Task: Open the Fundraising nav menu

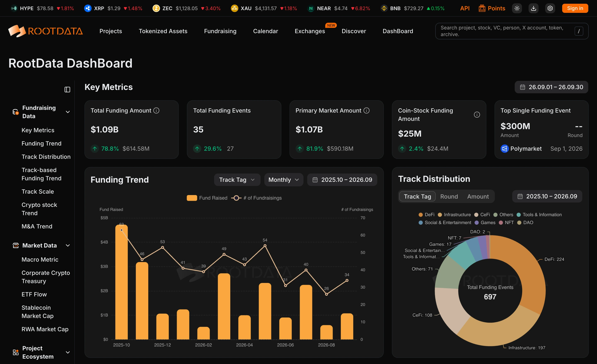Action: point(220,31)
